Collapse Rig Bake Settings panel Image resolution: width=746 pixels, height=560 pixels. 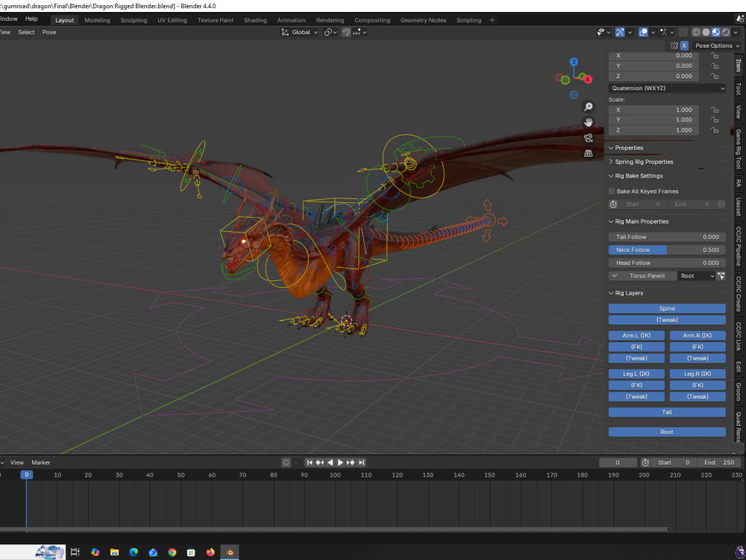click(x=639, y=176)
